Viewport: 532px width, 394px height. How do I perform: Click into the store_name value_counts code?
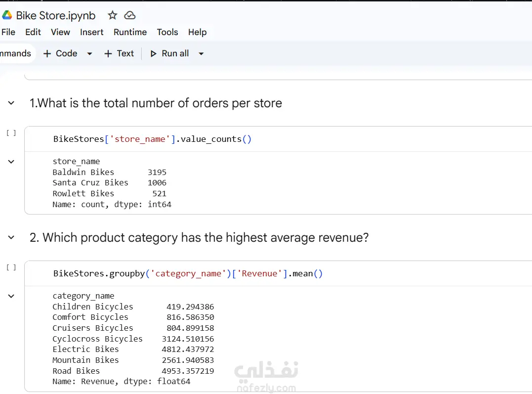point(152,139)
